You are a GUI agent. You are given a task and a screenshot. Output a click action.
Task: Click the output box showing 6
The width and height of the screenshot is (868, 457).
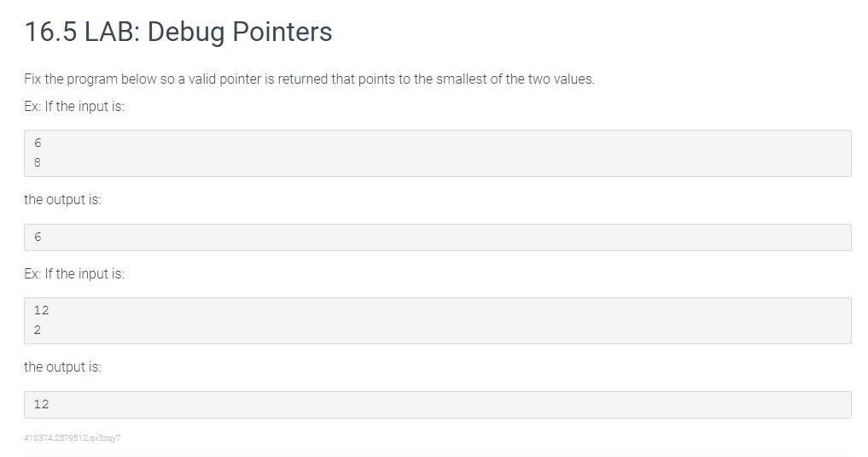tap(437, 237)
